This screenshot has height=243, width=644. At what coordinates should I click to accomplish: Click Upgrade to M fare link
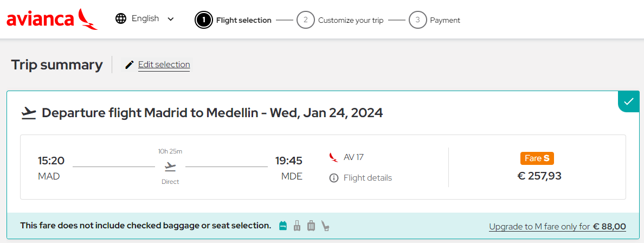point(557,227)
